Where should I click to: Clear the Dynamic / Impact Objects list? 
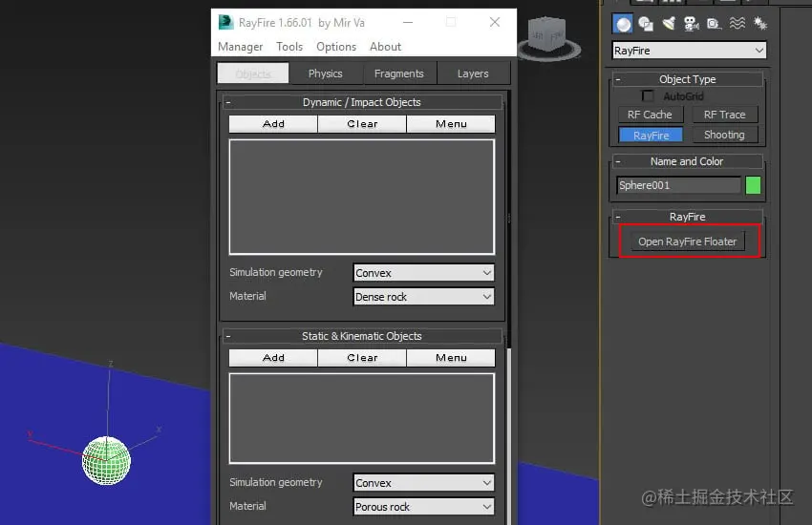362,124
